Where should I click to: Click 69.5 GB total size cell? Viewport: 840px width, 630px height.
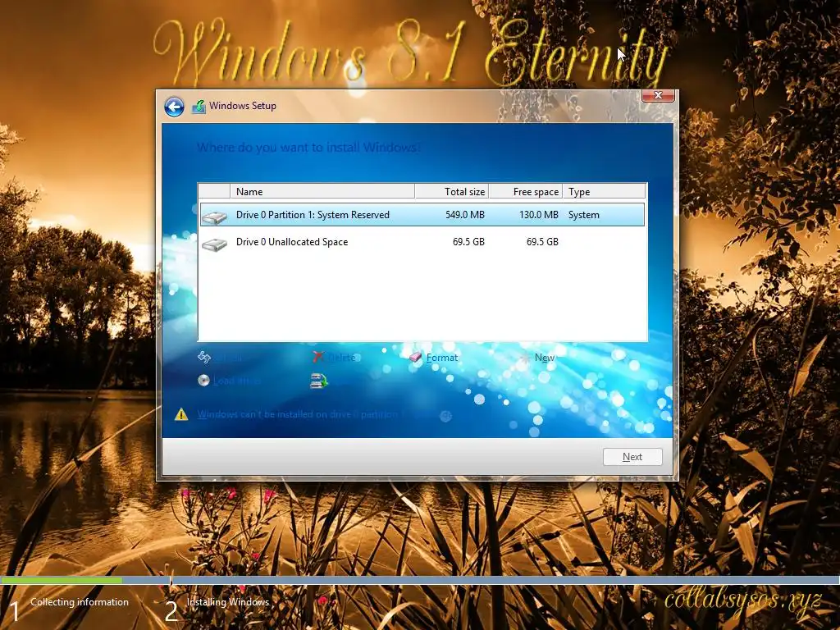[x=468, y=242]
